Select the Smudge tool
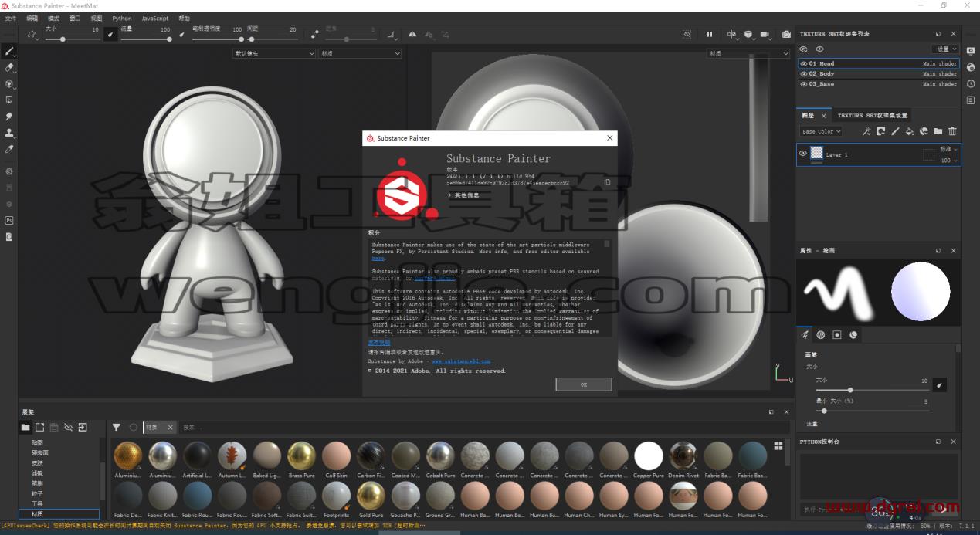 (9, 116)
